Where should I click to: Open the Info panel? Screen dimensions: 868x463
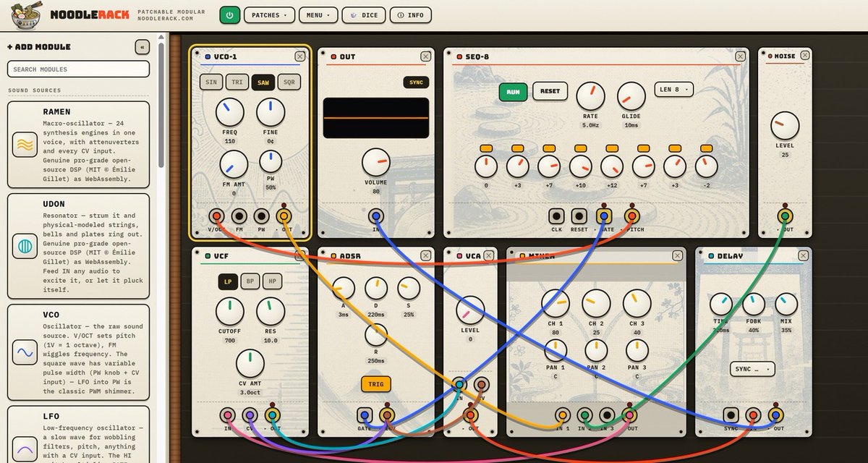coord(410,14)
